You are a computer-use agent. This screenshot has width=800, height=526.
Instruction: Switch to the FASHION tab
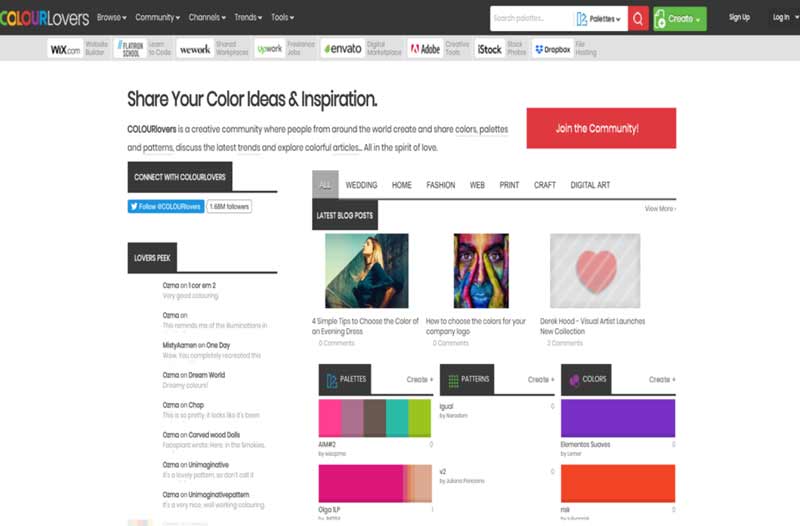[x=440, y=185]
